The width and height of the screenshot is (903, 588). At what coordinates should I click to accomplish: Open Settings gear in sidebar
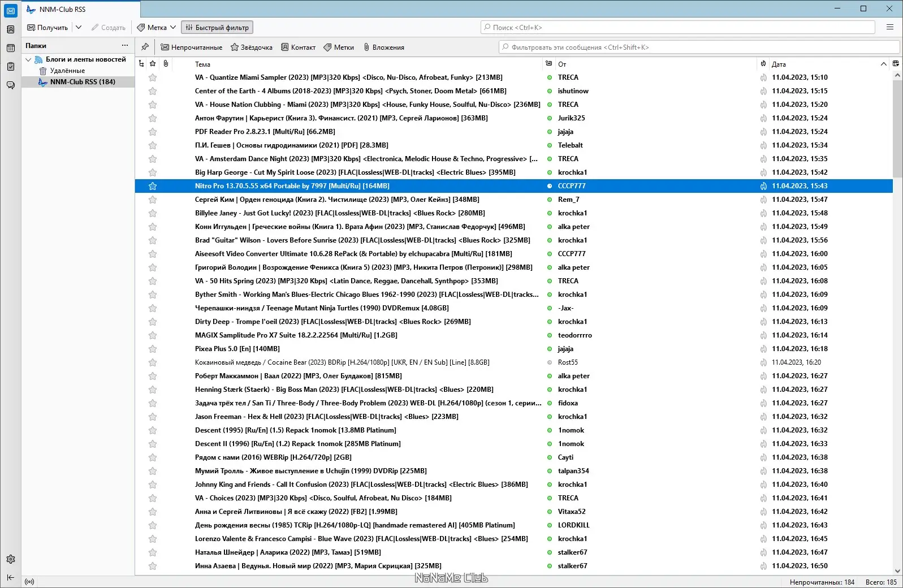[x=10, y=559]
